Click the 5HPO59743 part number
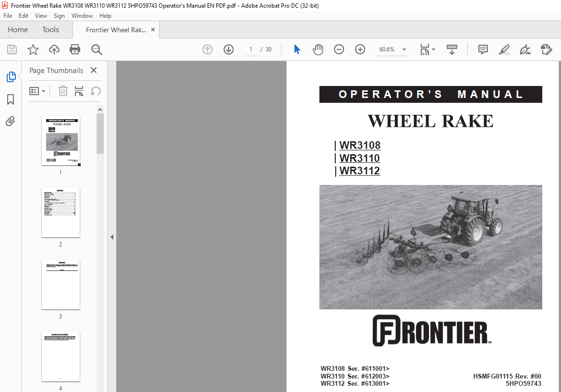Screen dimensions: 561x392 coord(523,383)
